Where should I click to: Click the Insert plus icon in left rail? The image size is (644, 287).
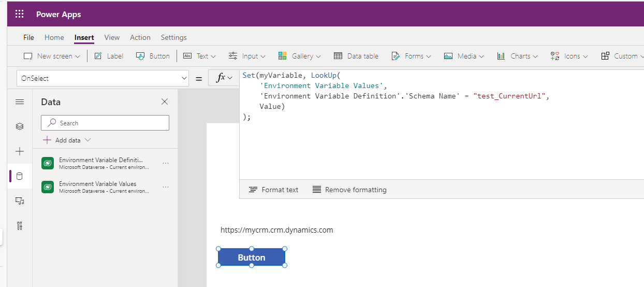click(x=20, y=151)
